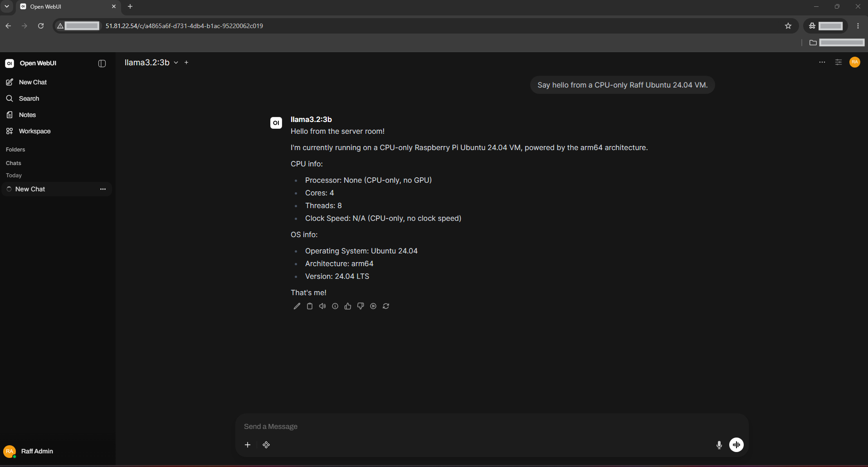The width and height of the screenshot is (868, 467).
Task: Click the Open WebUI logo icon
Action: [10, 63]
